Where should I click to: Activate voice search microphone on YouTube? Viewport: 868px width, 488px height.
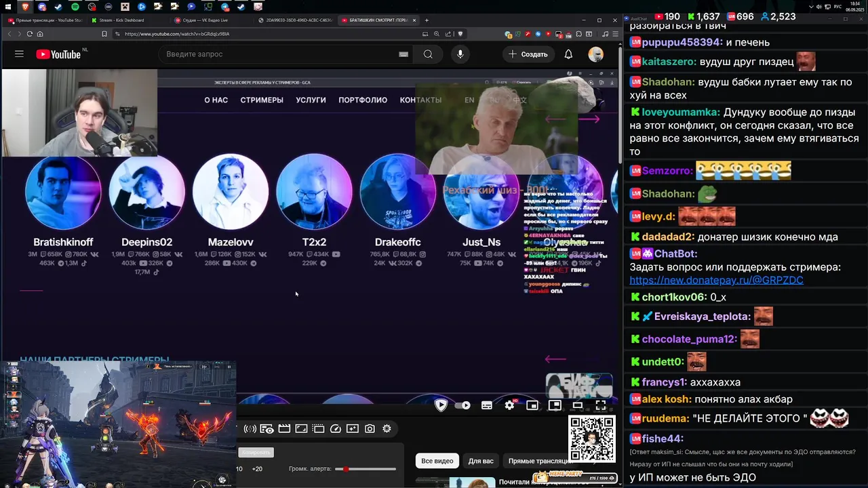[460, 54]
